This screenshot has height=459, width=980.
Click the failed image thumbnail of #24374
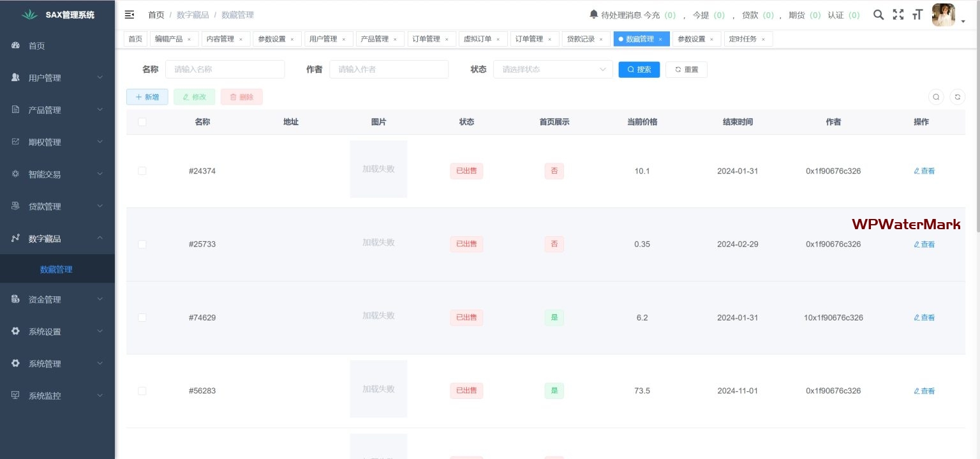point(378,169)
